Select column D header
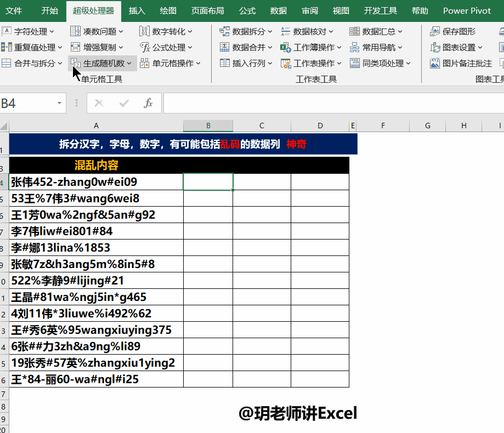 [x=320, y=126]
